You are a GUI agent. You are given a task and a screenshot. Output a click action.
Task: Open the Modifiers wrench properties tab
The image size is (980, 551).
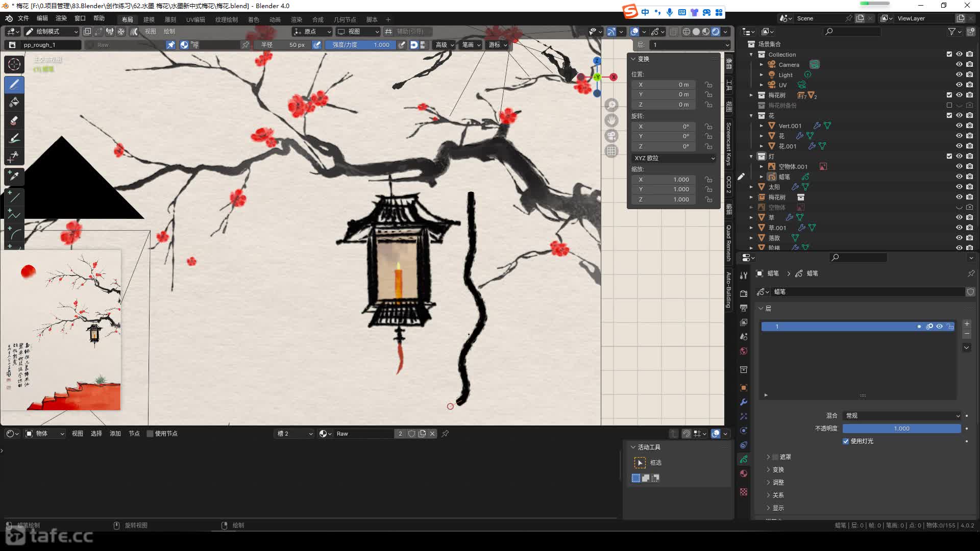[x=744, y=402]
